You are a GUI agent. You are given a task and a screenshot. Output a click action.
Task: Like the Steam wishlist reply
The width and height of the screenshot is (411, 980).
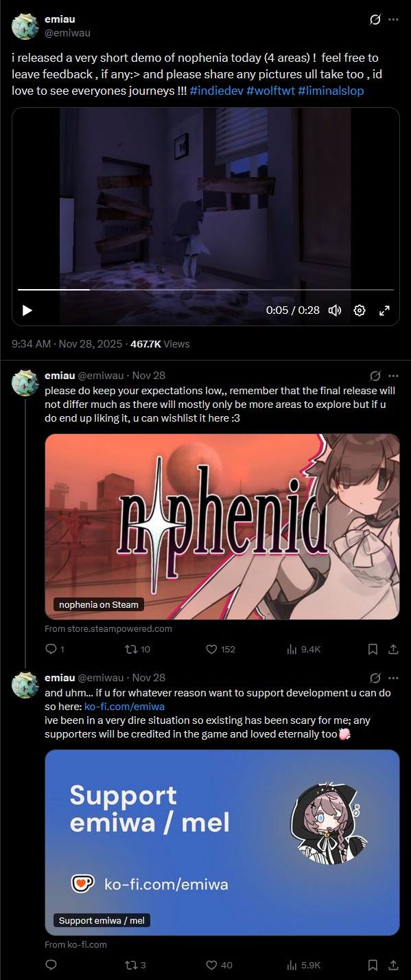point(220,649)
